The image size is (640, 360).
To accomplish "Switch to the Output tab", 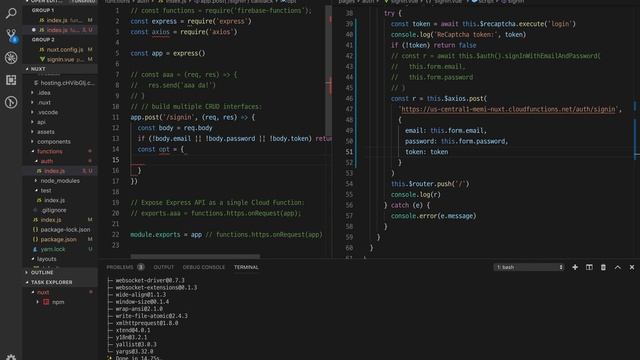I will [163, 267].
